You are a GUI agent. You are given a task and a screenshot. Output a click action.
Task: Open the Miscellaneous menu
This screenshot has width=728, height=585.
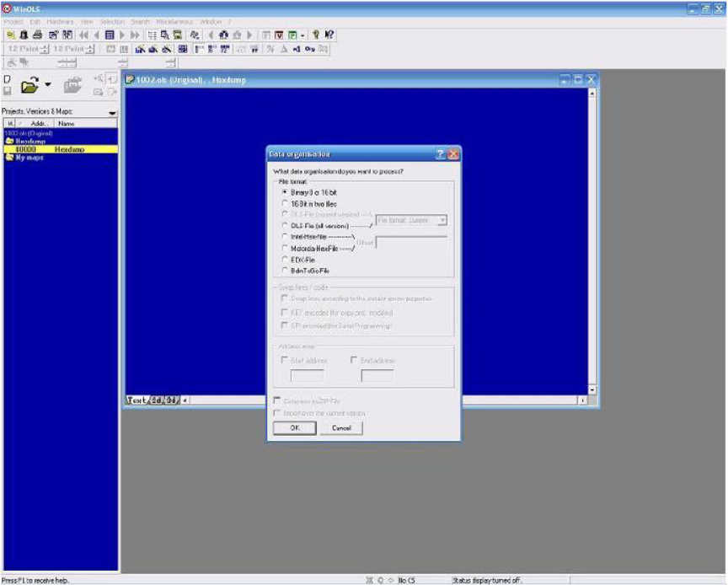click(x=174, y=22)
